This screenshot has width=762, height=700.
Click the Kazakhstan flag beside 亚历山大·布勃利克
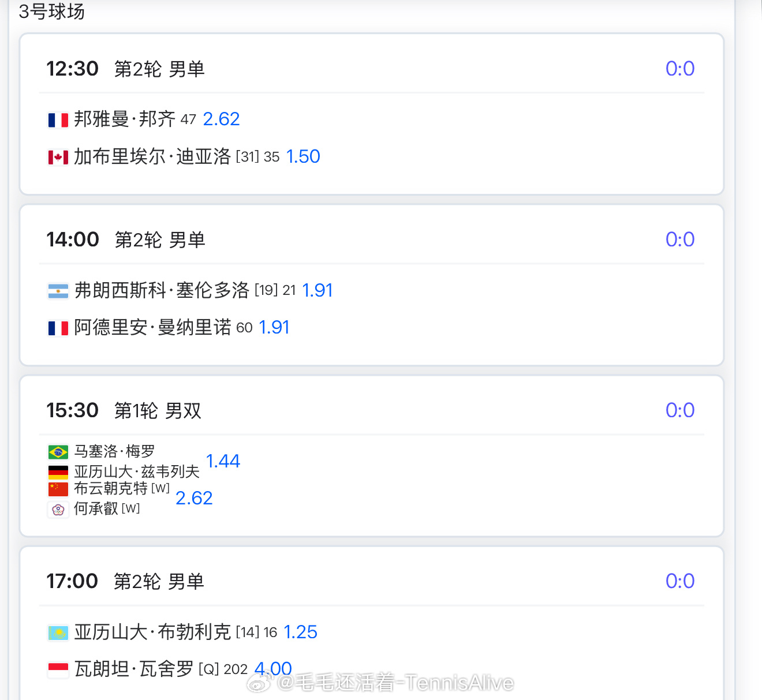click(58, 633)
